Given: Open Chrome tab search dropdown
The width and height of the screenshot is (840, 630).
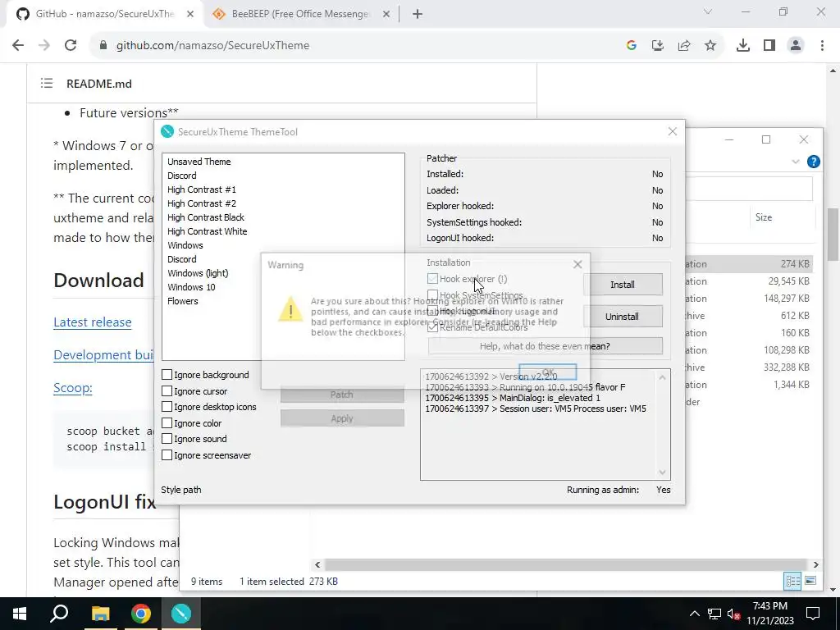Looking at the screenshot, I should 708,11.
